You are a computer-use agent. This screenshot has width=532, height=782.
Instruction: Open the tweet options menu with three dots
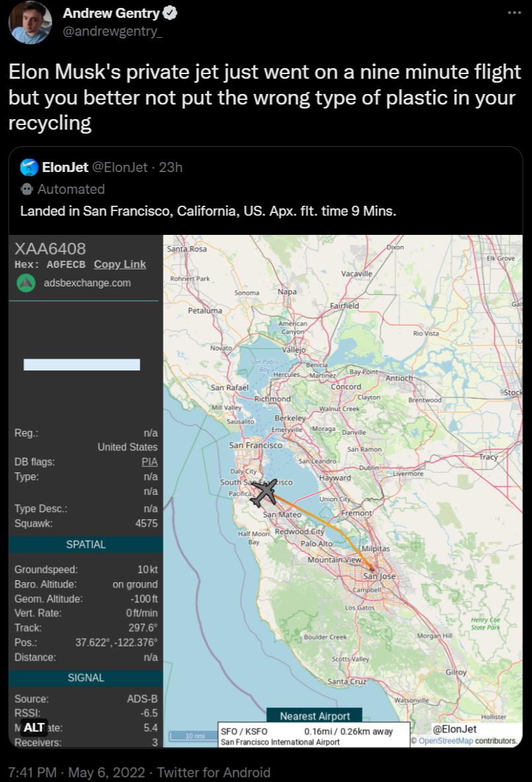[513, 13]
